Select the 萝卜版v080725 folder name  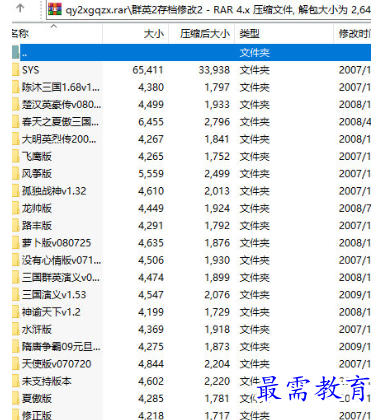point(57,243)
